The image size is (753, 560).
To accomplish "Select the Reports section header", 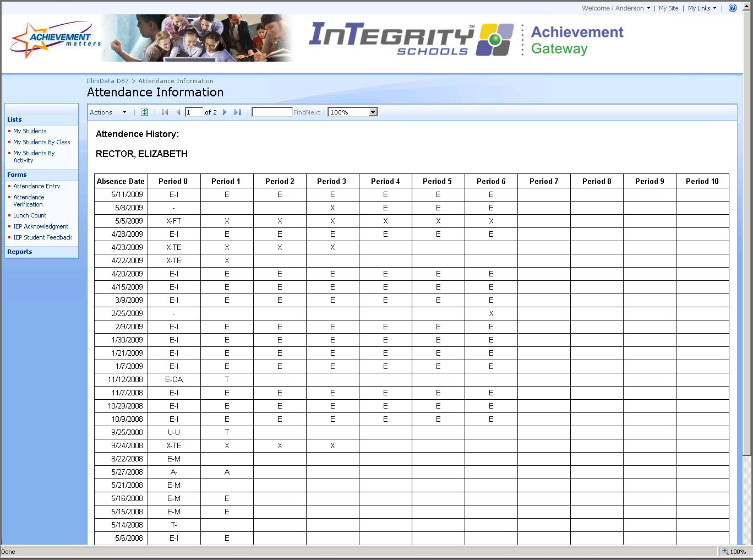I will click(x=41, y=252).
